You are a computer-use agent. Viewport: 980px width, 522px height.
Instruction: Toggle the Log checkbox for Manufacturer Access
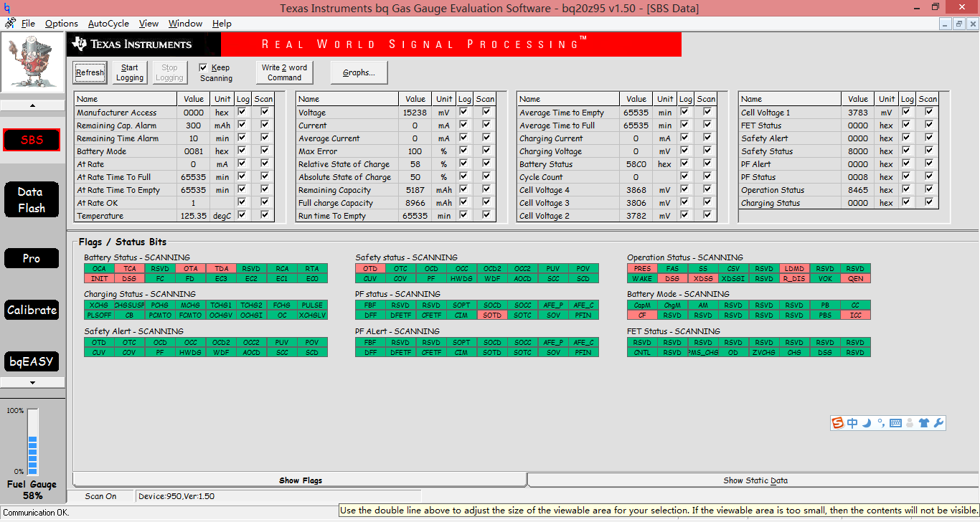pyautogui.click(x=243, y=112)
